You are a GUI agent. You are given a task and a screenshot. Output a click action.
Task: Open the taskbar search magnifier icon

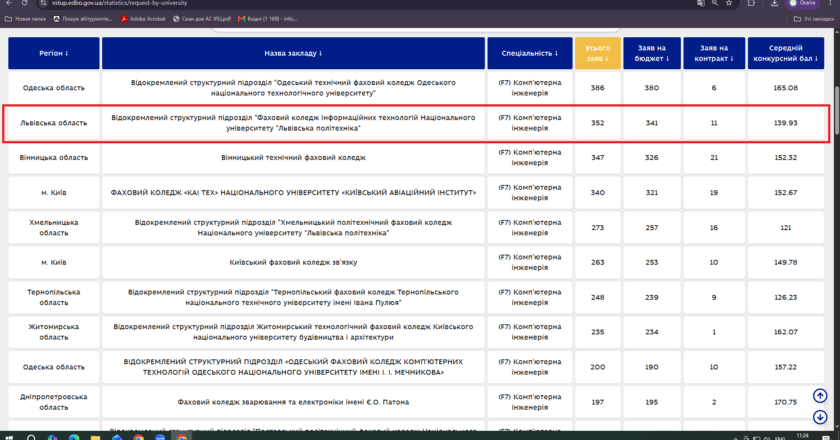31,437
